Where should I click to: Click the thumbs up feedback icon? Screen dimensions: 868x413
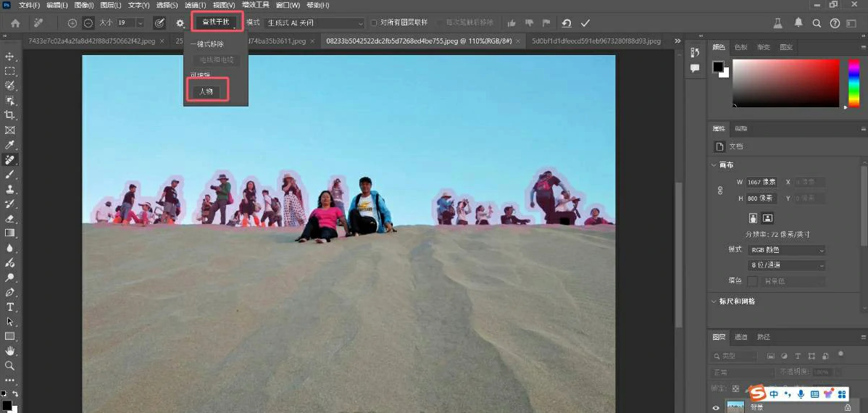coord(512,22)
